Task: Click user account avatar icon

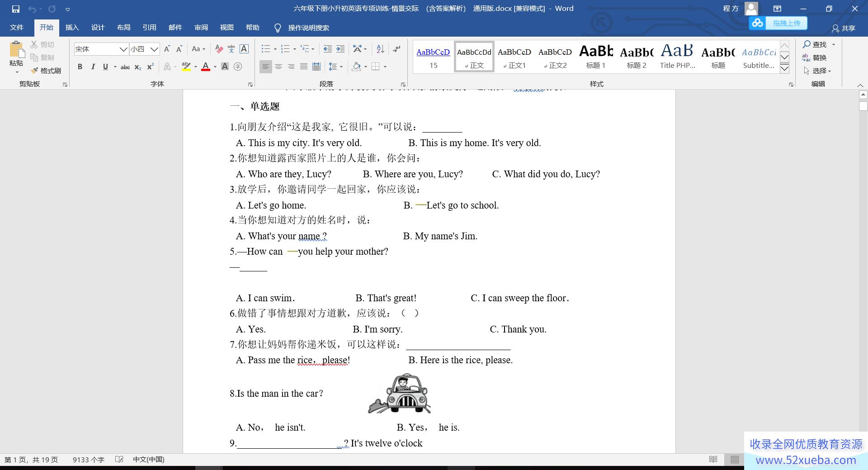Action: [x=751, y=9]
